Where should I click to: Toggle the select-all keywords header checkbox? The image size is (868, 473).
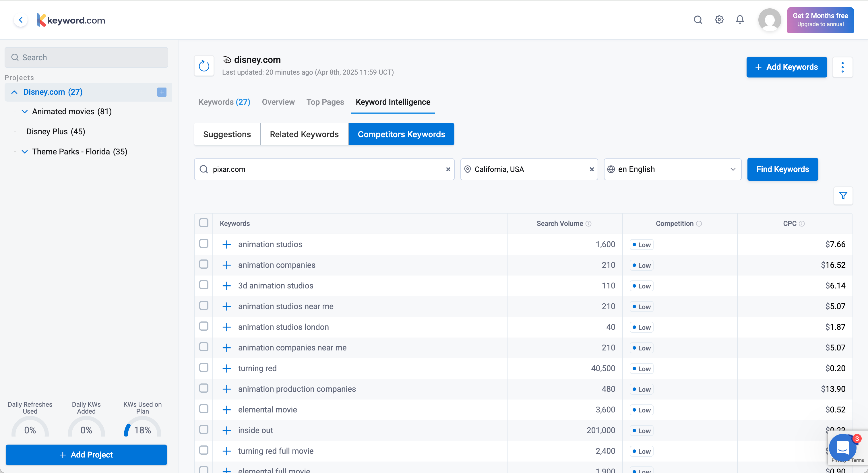tap(204, 223)
